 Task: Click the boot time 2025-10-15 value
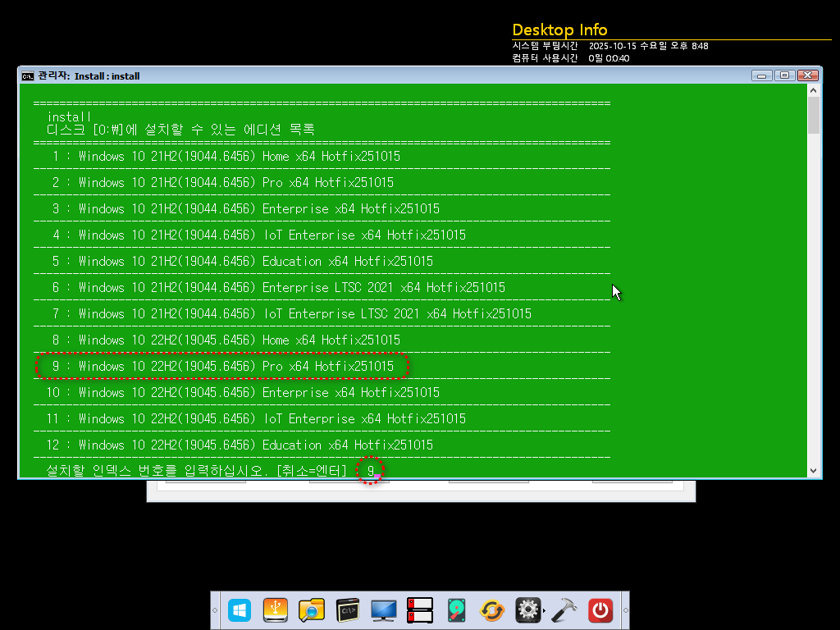pyautogui.click(x=648, y=46)
